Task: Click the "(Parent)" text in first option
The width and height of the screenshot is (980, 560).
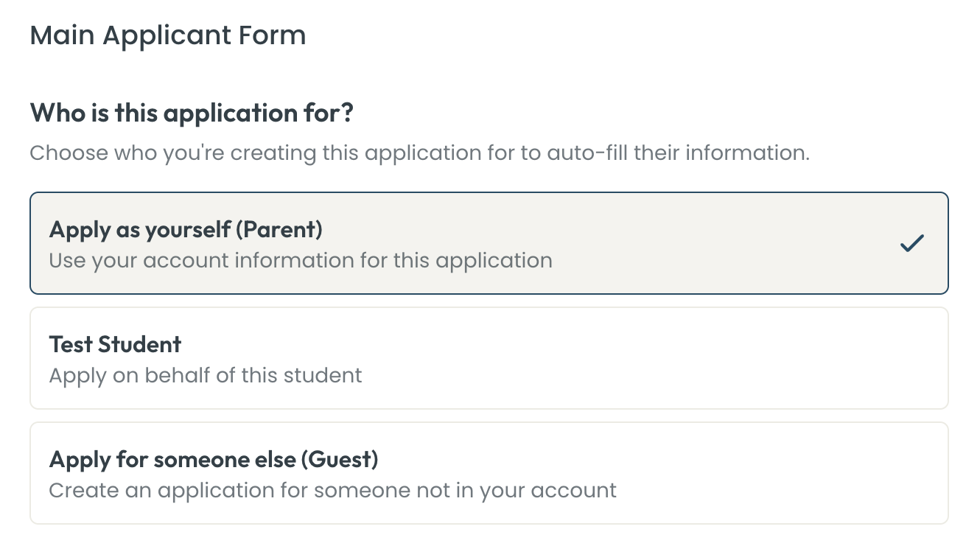Action: pos(279,230)
